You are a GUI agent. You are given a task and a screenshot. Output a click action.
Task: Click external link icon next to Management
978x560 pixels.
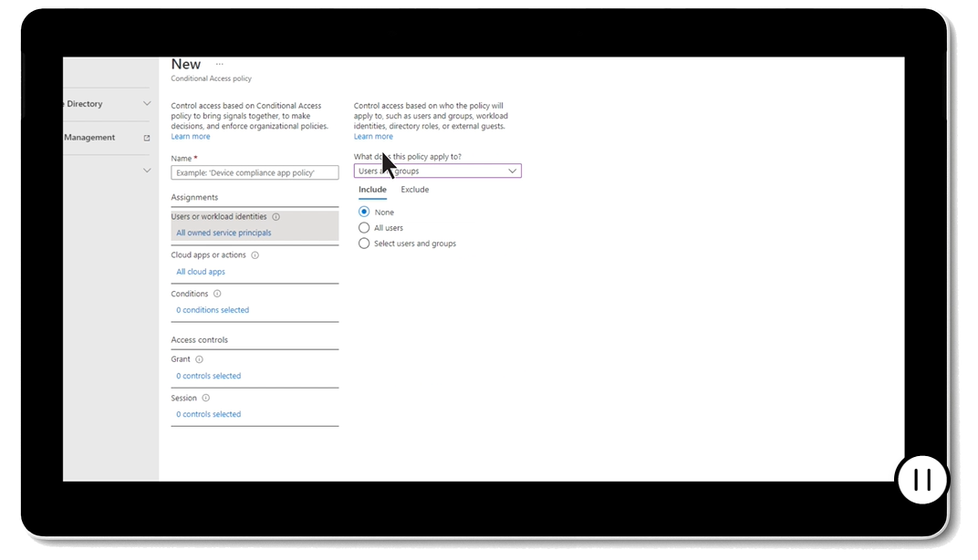click(147, 138)
